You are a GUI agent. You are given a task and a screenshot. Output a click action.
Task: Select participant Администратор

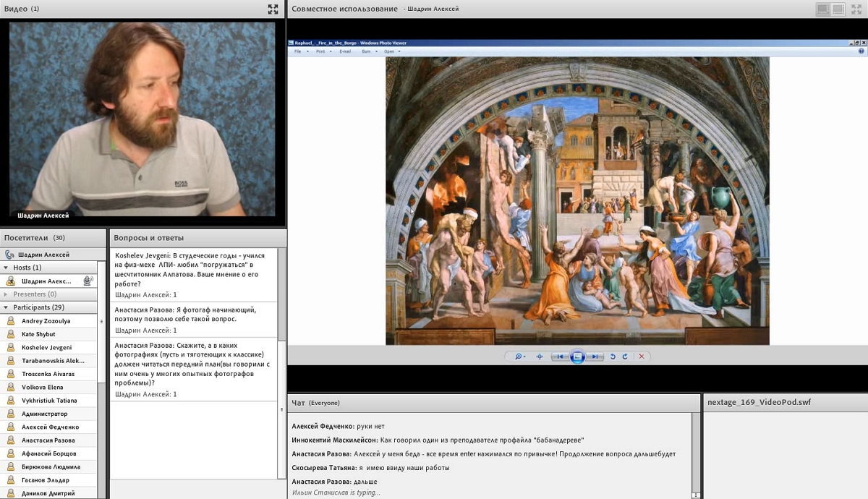[48, 414]
